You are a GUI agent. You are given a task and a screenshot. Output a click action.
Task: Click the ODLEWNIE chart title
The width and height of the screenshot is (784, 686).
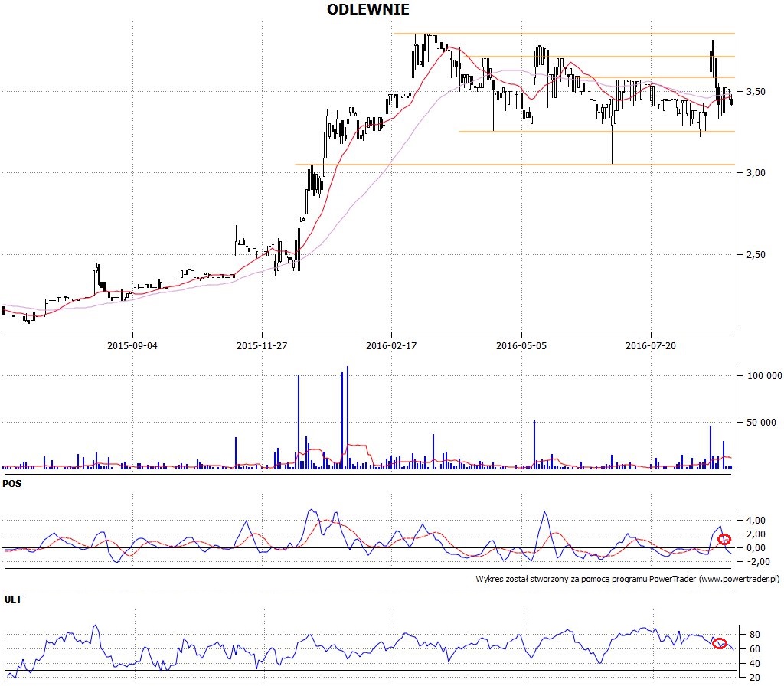point(368,9)
